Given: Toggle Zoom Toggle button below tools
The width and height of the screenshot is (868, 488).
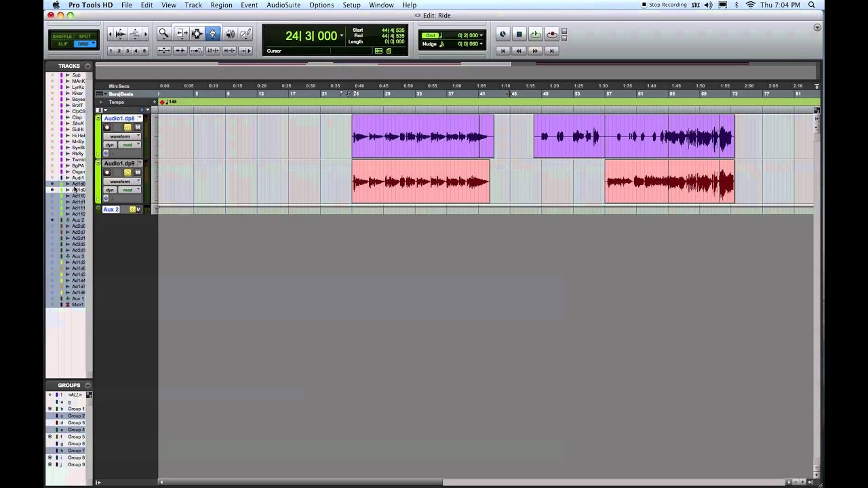Looking at the screenshot, I should [x=164, y=51].
